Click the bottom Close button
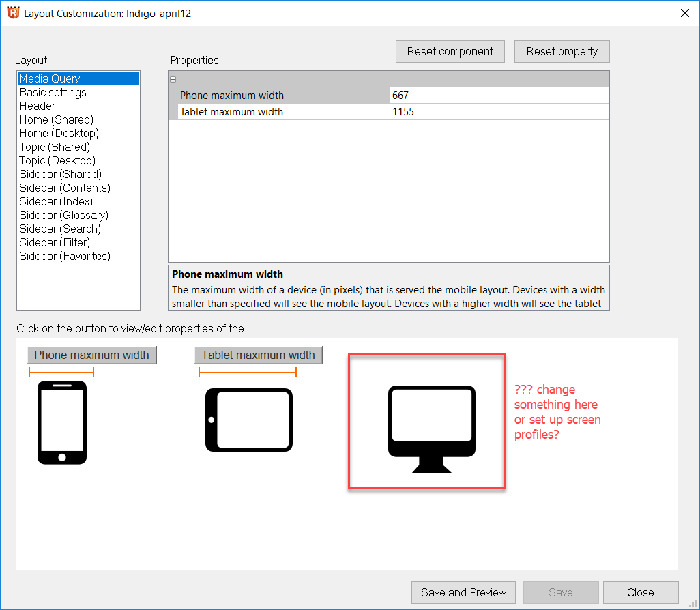Screen dimensions: 700x610 click(x=641, y=592)
